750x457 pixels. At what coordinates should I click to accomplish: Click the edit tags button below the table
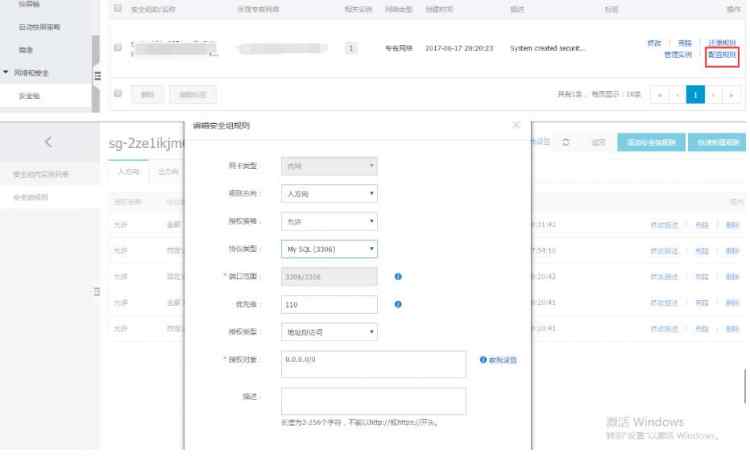[x=193, y=94]
